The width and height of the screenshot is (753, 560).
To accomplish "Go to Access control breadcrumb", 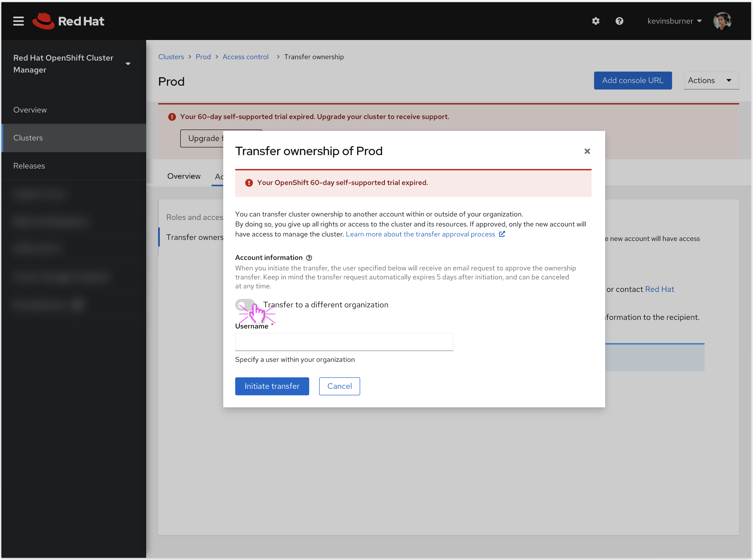I will point(245,57).
